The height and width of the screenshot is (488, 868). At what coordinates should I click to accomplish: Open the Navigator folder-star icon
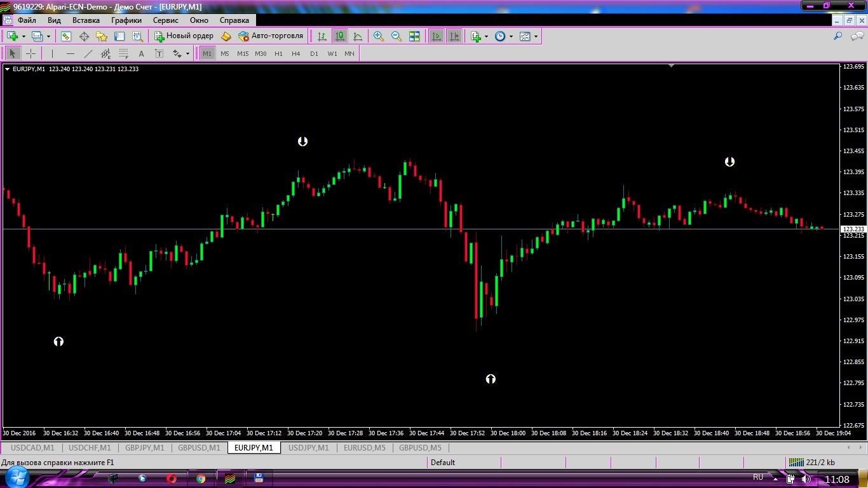tap(102, 36)
